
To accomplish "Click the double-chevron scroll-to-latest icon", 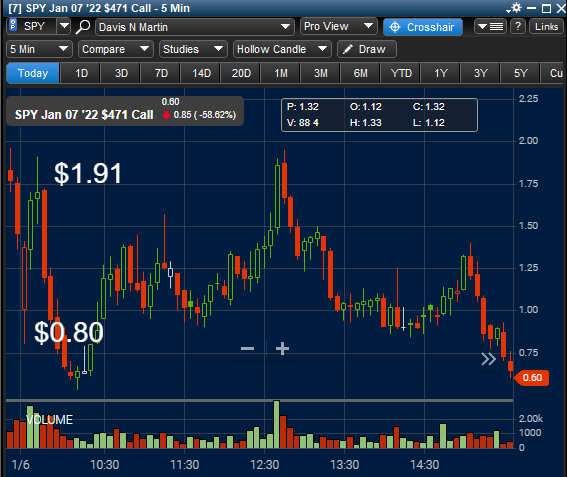I will click(488, 359).
